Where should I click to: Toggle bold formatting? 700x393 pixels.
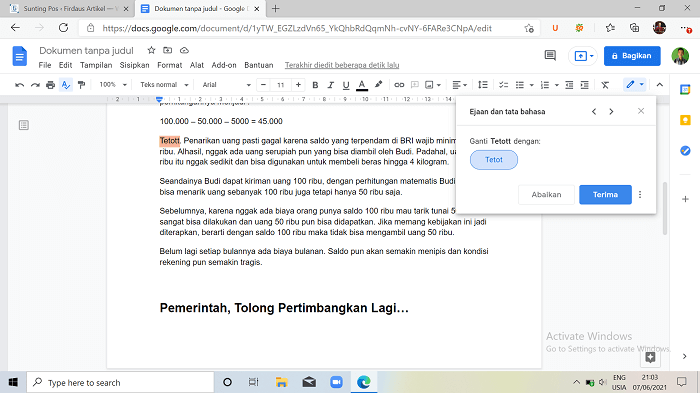click(315, 85)
